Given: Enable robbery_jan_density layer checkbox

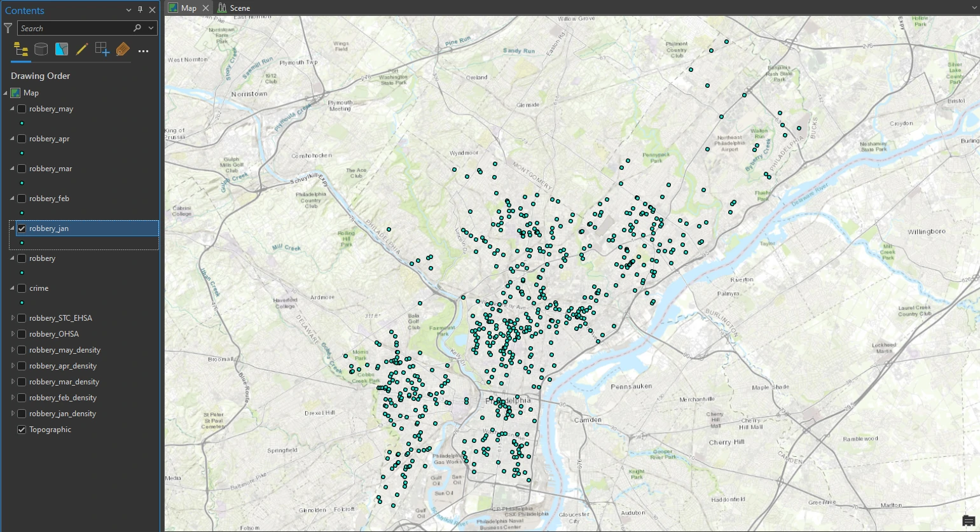Looking at the screenshot, I should pyautogui.click(x=22, y=414).
